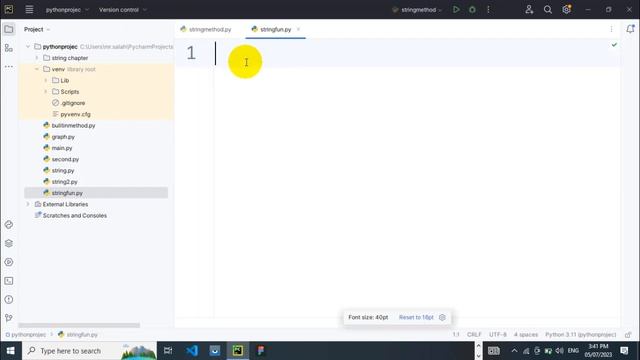Screen dimensions: 640x360
Task: Reset font size to 16pt
Action: (416, 317)
